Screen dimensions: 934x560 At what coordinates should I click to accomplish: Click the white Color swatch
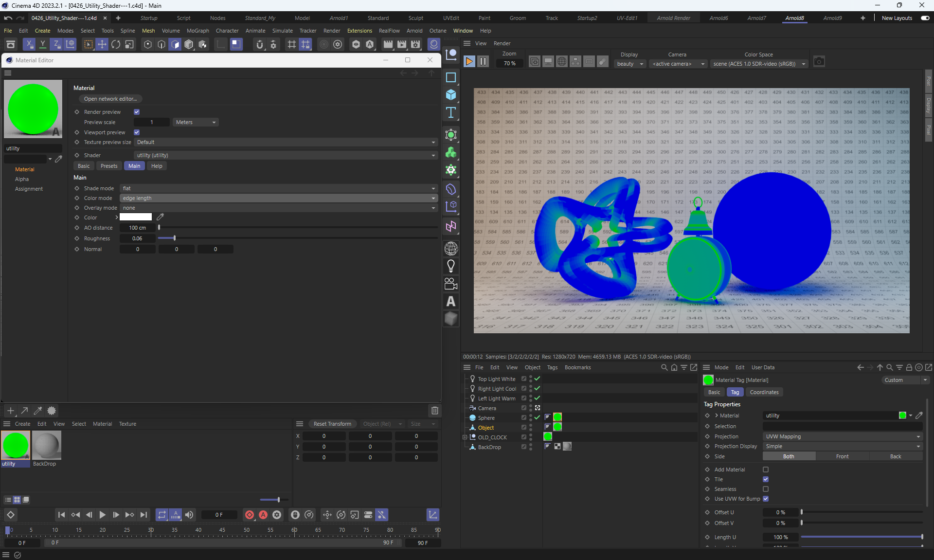click(136, 217)
